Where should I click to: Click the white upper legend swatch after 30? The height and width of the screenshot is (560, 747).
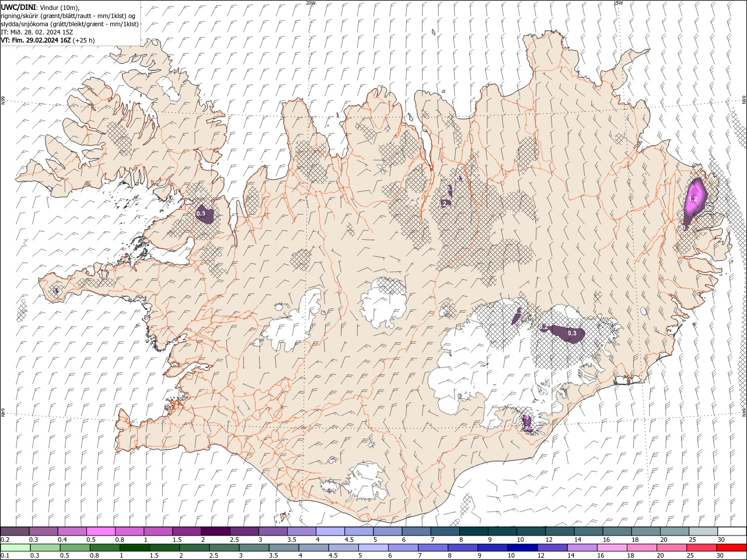coord(732,531)
